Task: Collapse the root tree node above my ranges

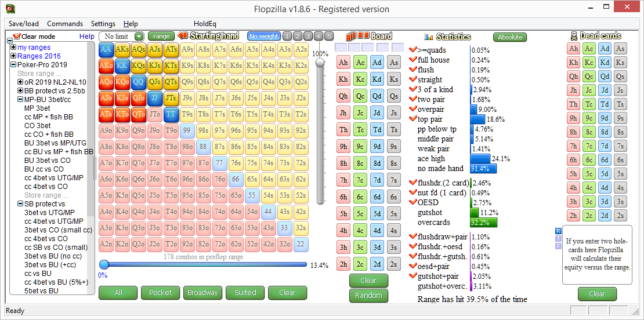Action: pos(10,41)
